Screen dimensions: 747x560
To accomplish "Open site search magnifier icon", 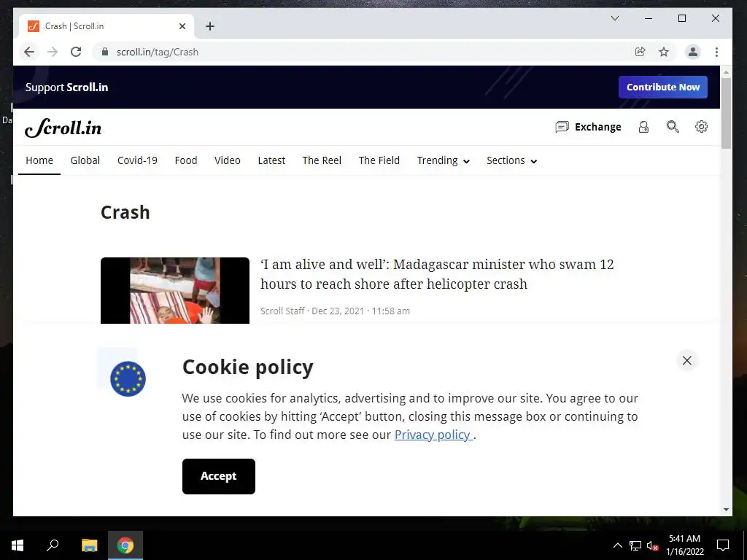I will point(673,127).
